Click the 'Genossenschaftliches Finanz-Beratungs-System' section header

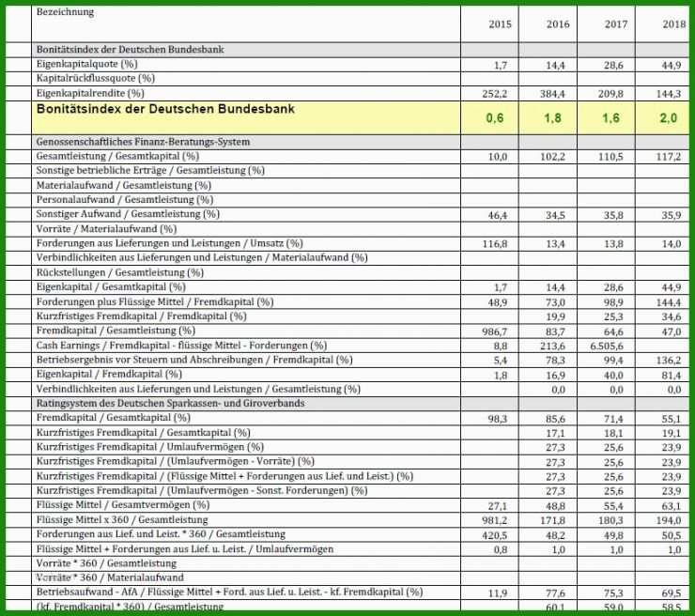pyautogui.click(x=143, y=142)
